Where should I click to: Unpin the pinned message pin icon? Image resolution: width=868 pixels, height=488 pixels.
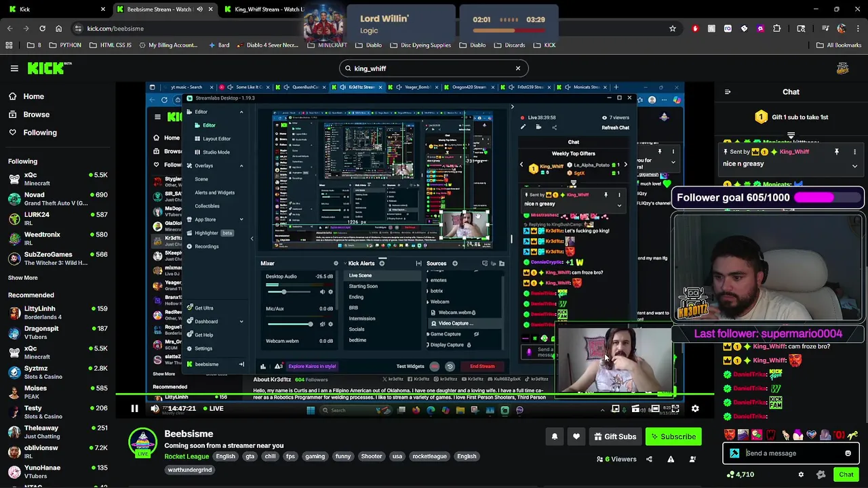click(x=837, y=152)
